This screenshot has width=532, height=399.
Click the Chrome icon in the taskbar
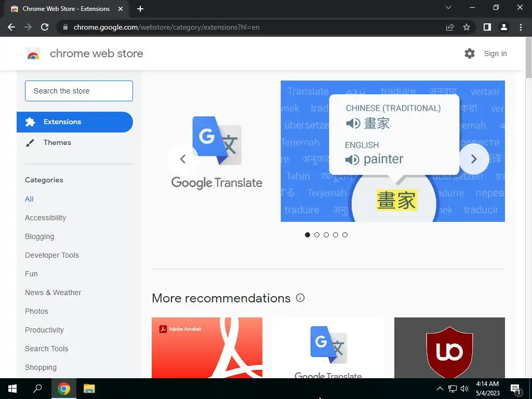[64, 389]
